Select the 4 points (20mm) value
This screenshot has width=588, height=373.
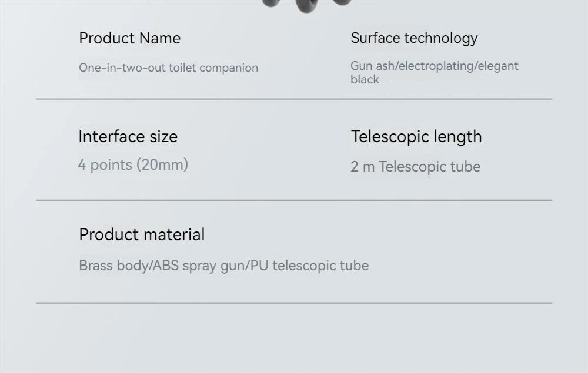click(x=133, y=165)
